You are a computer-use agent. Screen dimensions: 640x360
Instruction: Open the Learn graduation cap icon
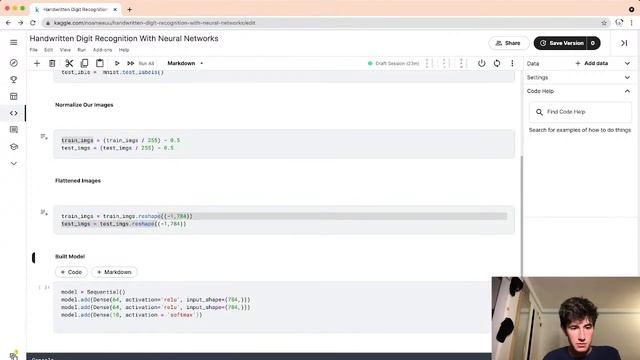click(13, 147)
